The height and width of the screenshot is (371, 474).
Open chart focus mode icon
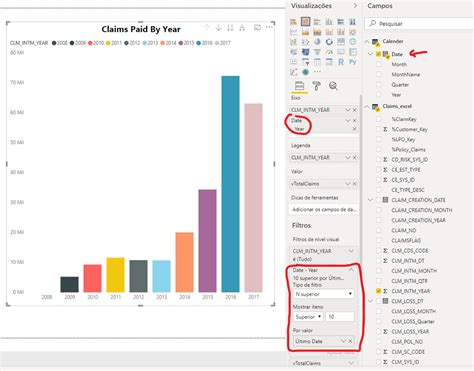click(257, 28)
